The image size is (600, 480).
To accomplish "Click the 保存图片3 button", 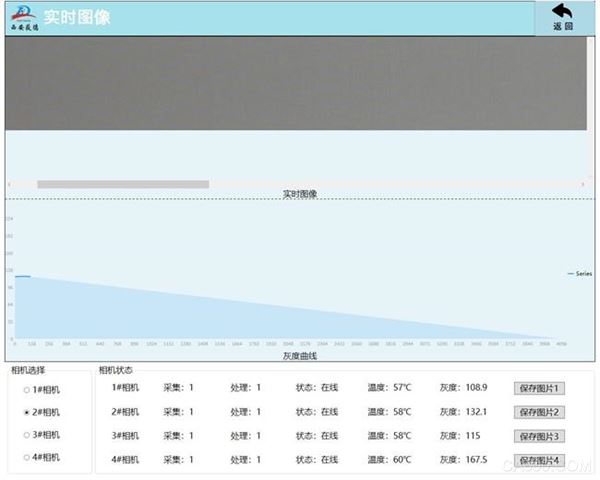I will (539, 436).
